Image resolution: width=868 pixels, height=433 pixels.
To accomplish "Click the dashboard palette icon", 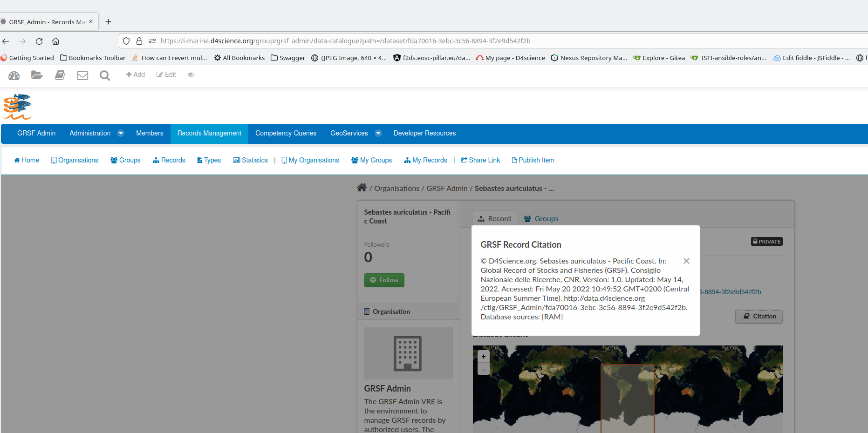I will click(14, 75).
